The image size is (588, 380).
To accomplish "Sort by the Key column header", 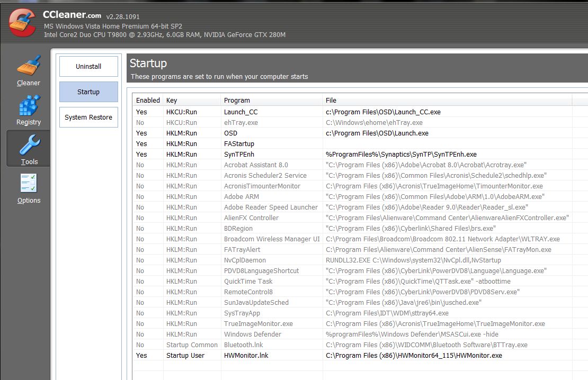I will tap(192, 101).
